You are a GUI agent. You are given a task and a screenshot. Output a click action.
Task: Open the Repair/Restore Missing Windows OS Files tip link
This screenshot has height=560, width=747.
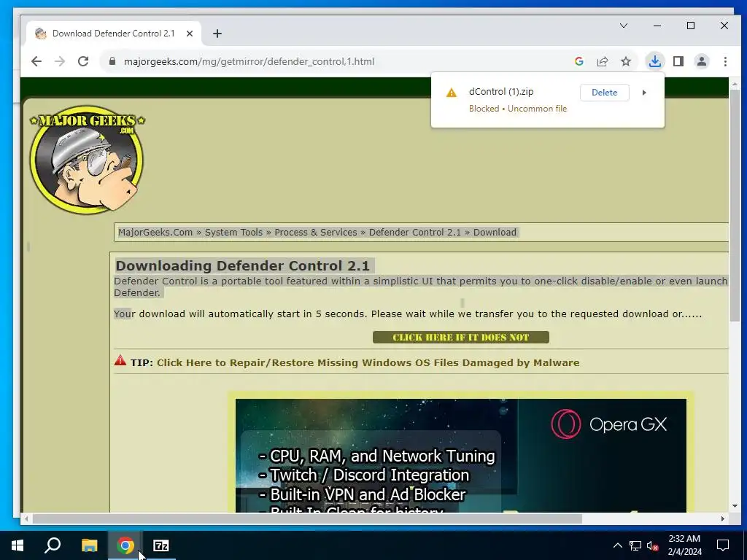click(368, 363)
